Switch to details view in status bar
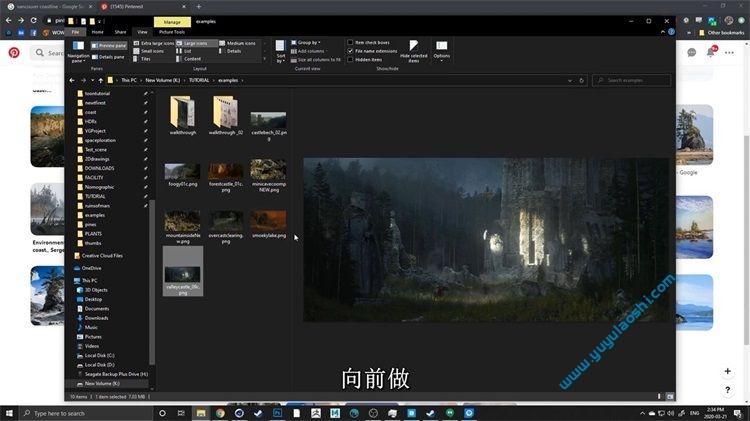Image resolution: width=750 pixels, height=421 pixels. click(660, 397)
